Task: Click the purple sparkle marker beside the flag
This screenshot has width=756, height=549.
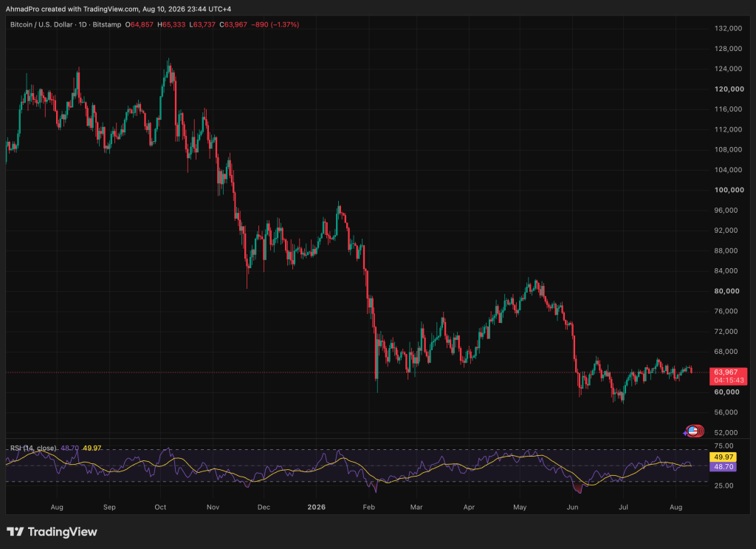Action: click(x=685, y=433)
